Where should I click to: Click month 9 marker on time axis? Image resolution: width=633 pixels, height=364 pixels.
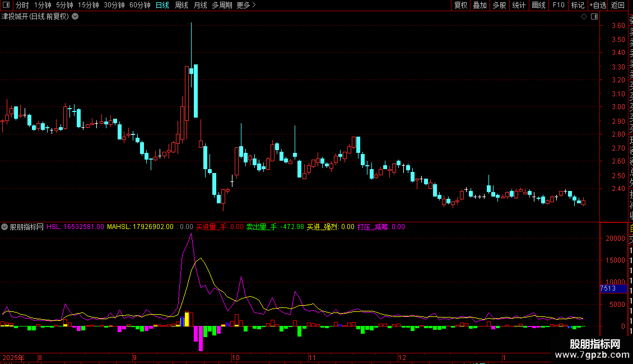click(134, 357)
